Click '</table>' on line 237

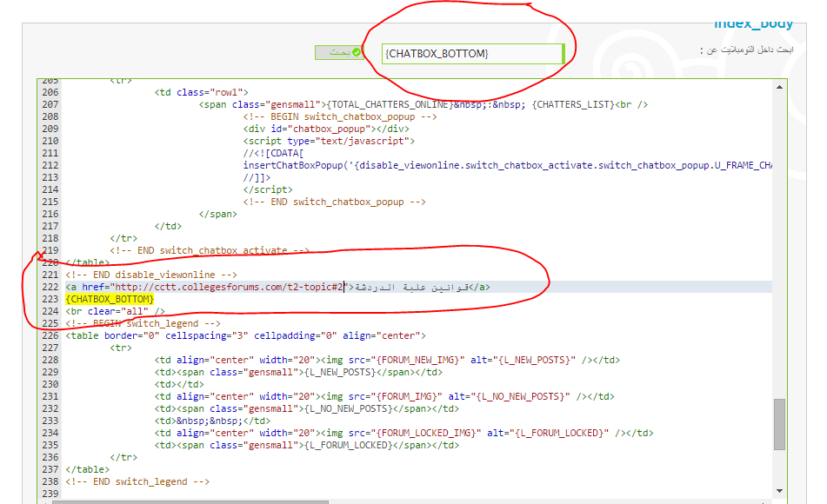[88, 470]
